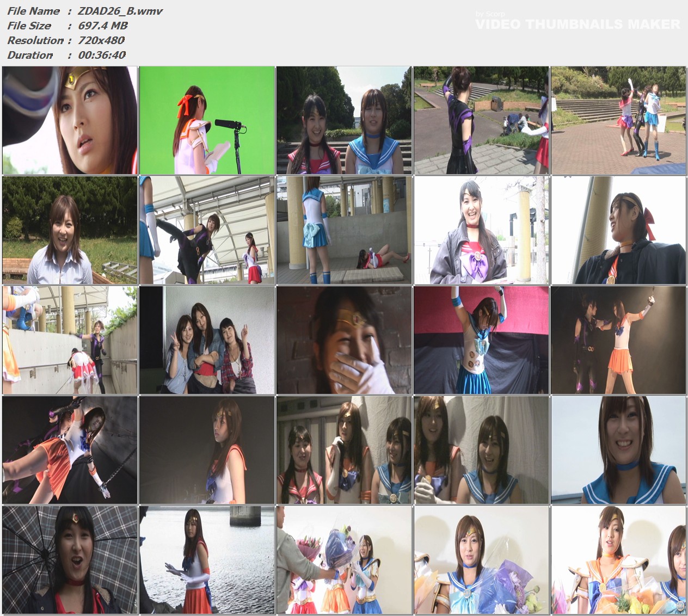The image size is (688, 616).
Task: Open the smiling blue collar against sky thumbnail
Action: pos(618,450)
